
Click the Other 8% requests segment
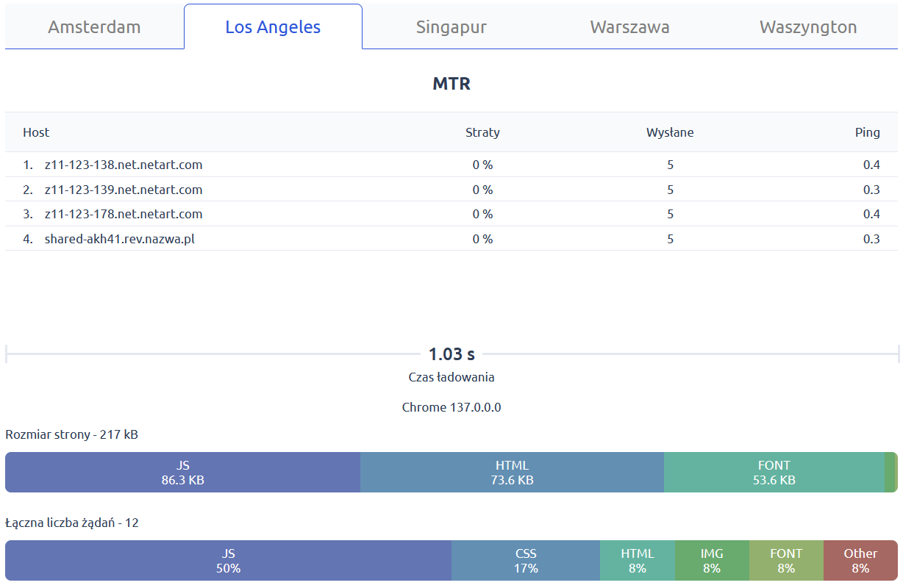click(x=860, y=561)
